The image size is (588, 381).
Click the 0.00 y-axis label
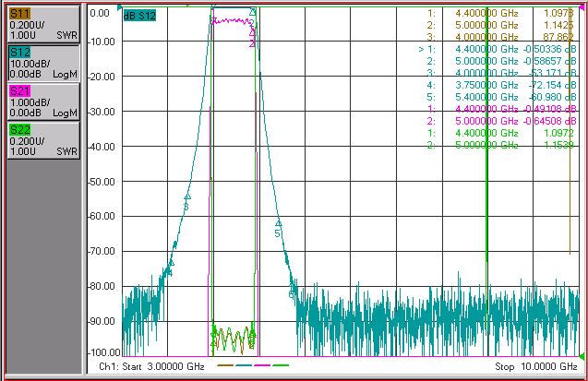coord(100,14)
